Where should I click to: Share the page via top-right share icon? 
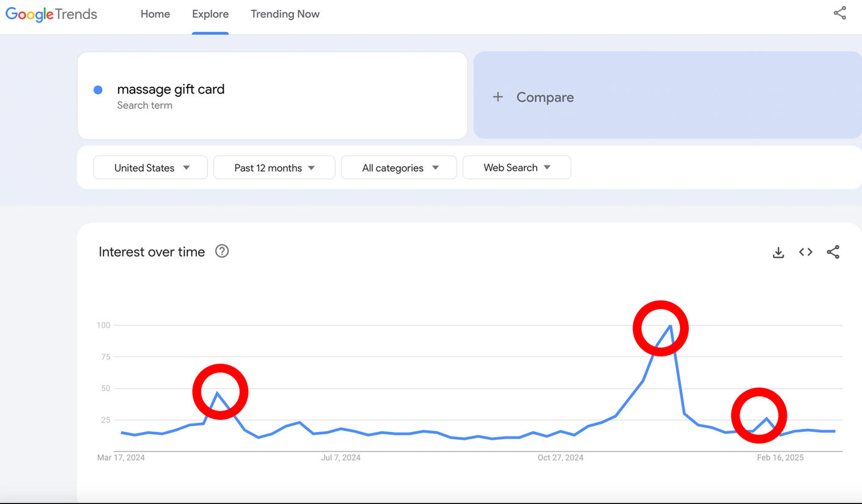840,13
